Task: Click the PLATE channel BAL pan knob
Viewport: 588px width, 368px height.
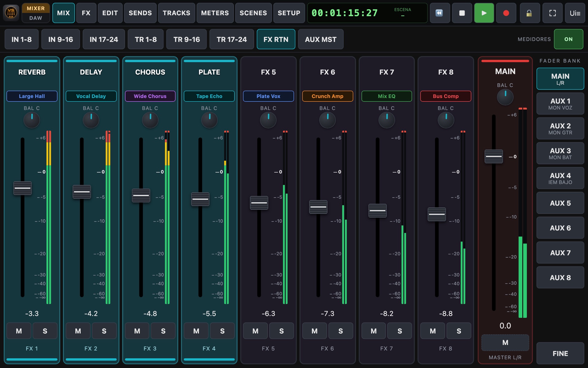Action: pos(209,120)
